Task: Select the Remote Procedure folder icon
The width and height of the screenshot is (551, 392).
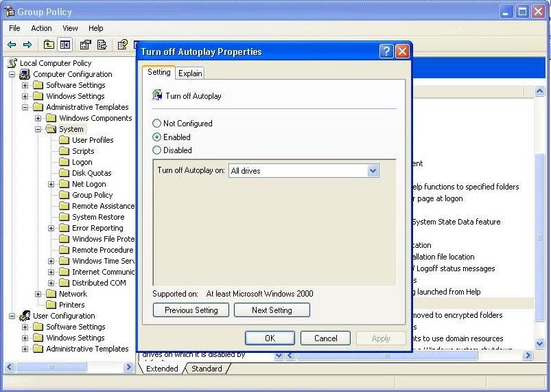Action: pos(64,250)
